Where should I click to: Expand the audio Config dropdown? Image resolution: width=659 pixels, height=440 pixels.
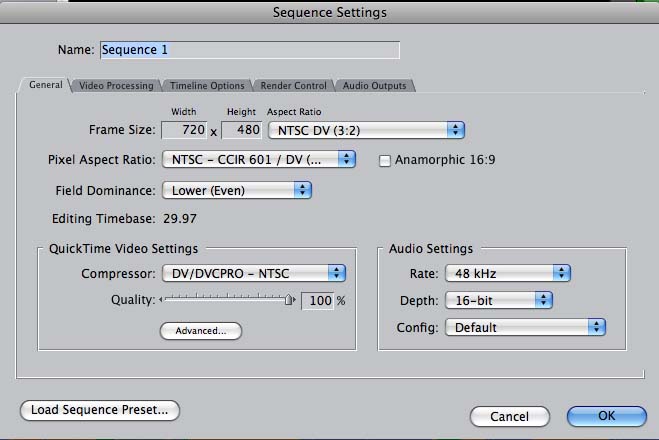pos(526,327)
